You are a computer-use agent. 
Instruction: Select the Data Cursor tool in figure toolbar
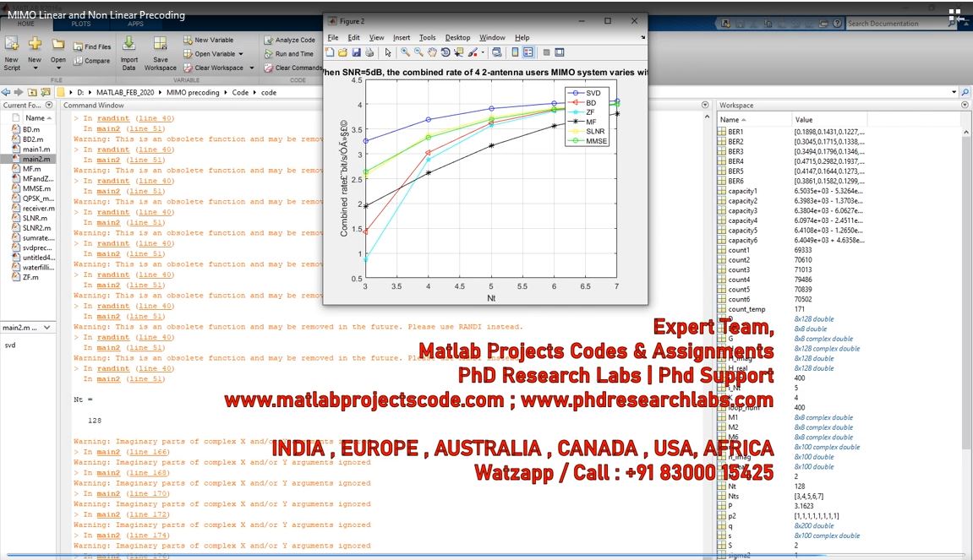coord(459,52)
